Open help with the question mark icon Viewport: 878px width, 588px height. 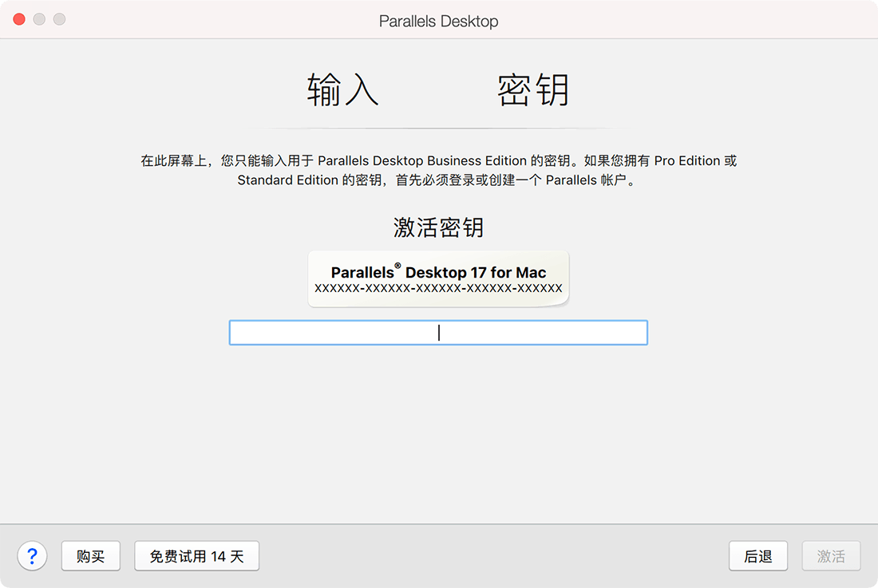[x=32, y=556]
